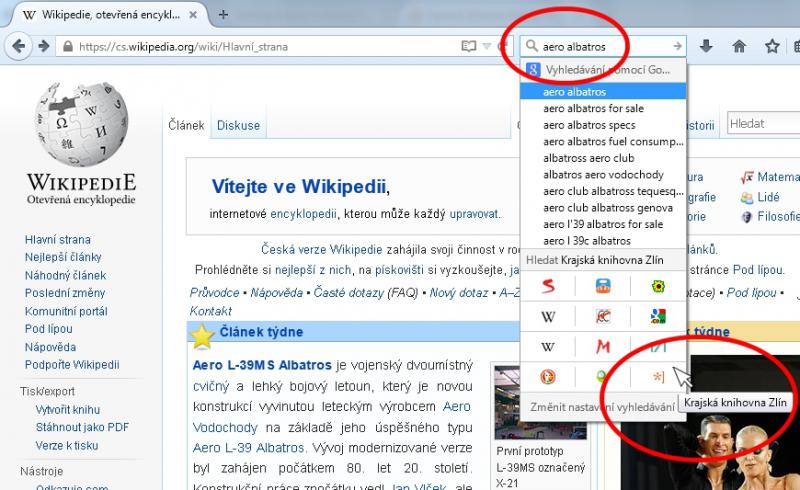Screen dimensions: 800x490
Task: Click the reader view book icon
Action: [468, 46]
